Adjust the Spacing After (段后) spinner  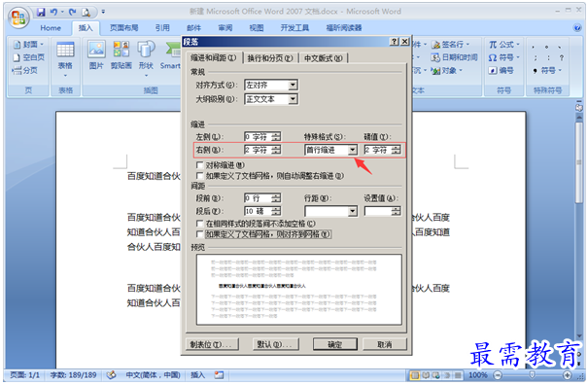pyautogui.click(x=276, y=211)
